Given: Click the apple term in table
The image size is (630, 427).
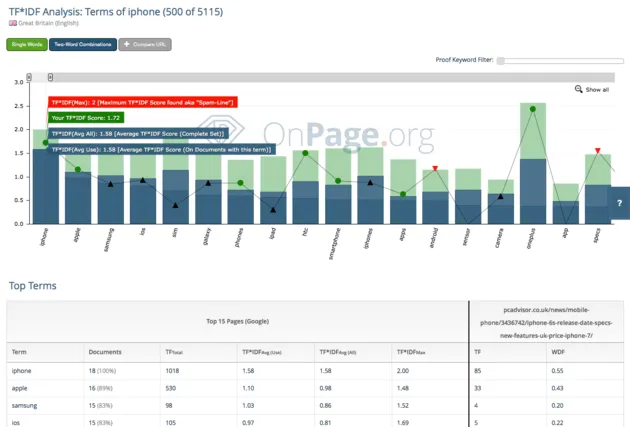Looking at the screenshot, I should (20, 388).
